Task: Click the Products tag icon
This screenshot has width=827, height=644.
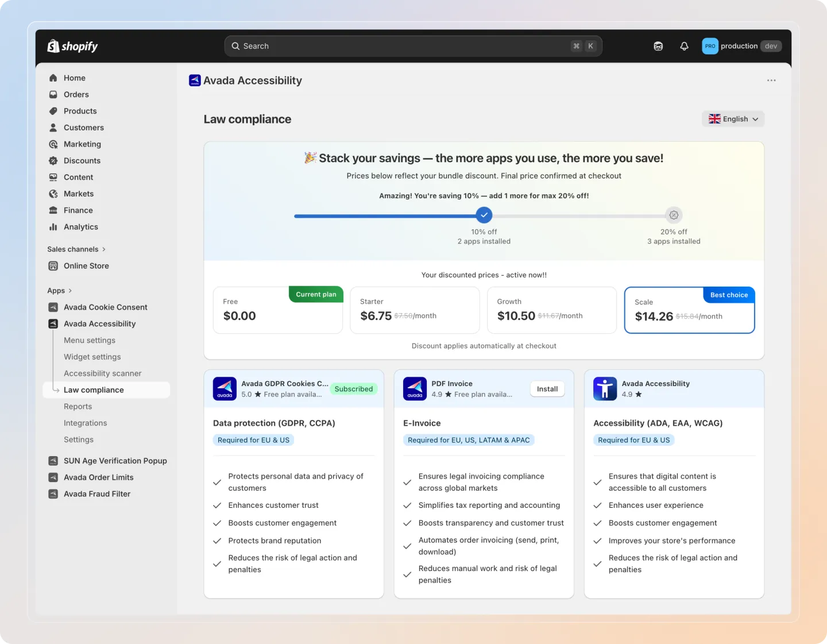Action: coord(53,111)
